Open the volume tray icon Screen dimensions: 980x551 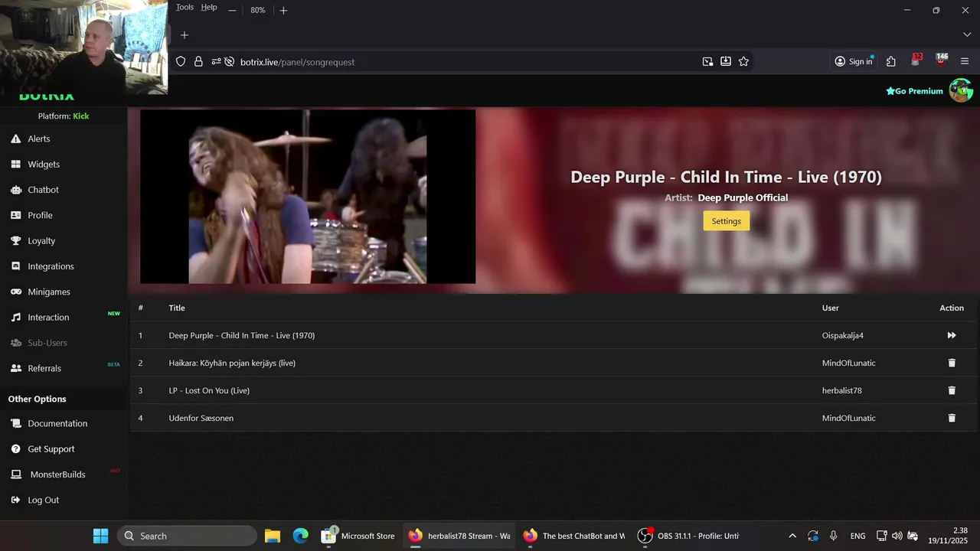point(897,536)
